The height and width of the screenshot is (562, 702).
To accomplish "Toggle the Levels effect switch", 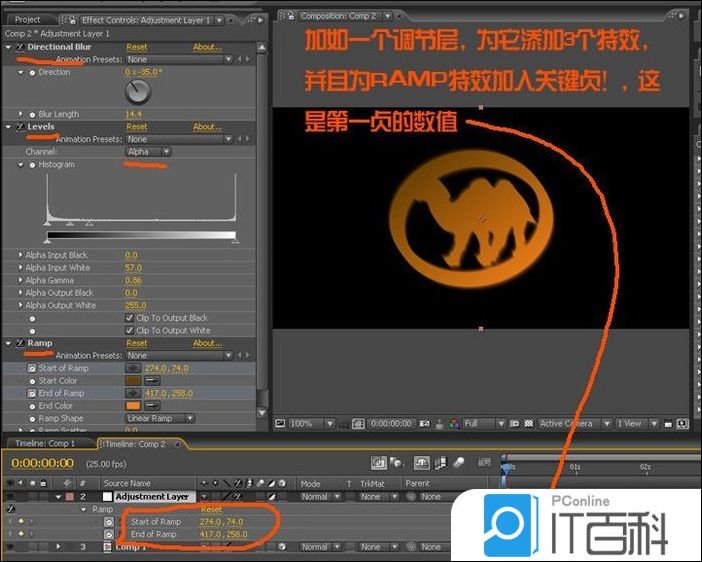I will [x=21, y=127].
